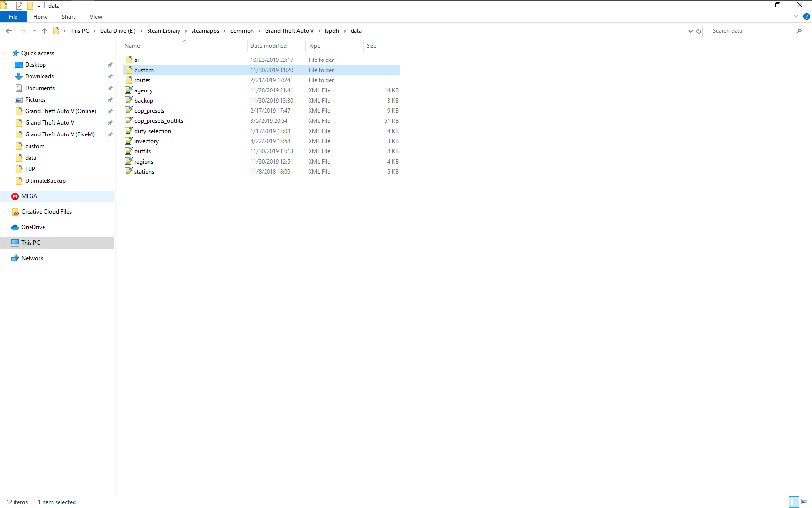Open recent locations dropdown arrow
The height and width of the screenshot is (508, 812).
tap(34, 31)
